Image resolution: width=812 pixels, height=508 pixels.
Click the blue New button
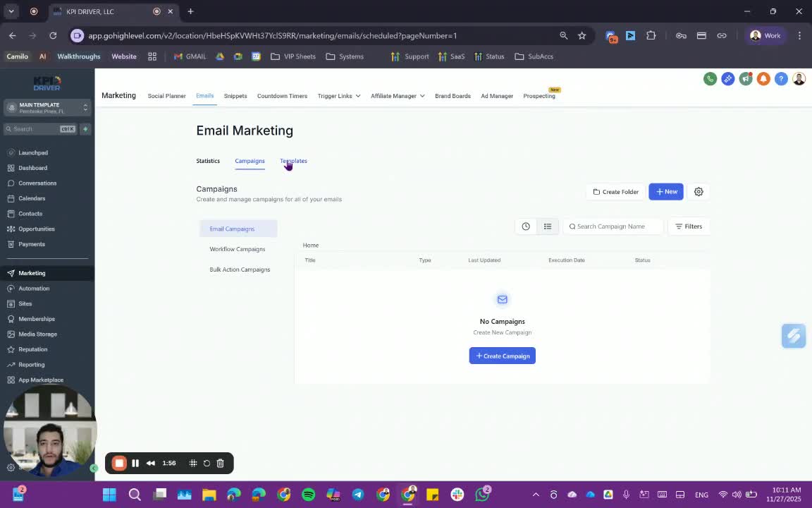click(x=666, y=192)
